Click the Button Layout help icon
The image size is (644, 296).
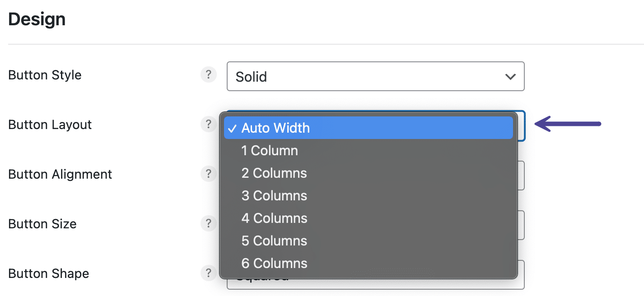point(209,124)
